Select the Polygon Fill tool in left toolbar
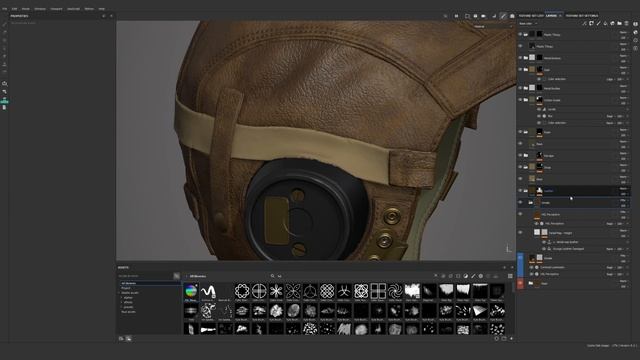This screenshot has height=360, width=640. (x=4, y=48)
